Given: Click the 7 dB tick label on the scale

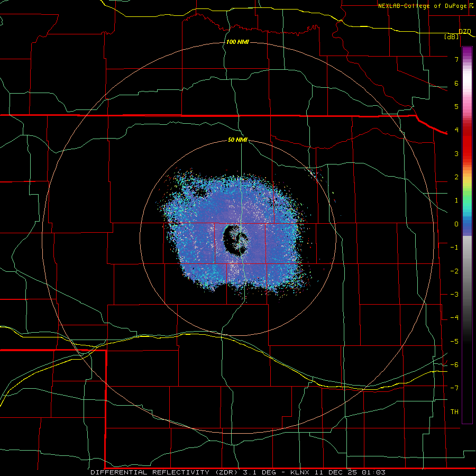Looking at the screenshot, I should coord(456,59).
